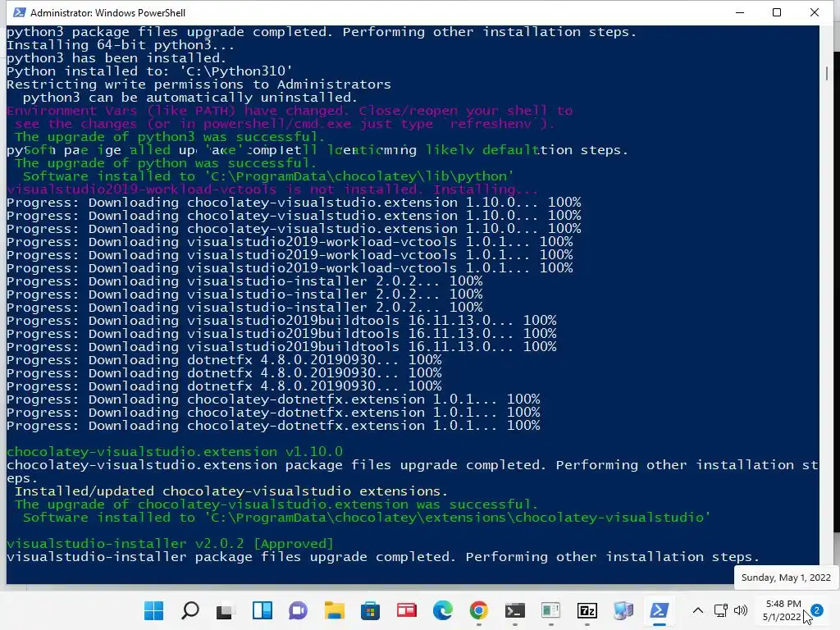Click the PowerShell title bar icon
This screenshot has height=630, width=840.
(20, 12)
